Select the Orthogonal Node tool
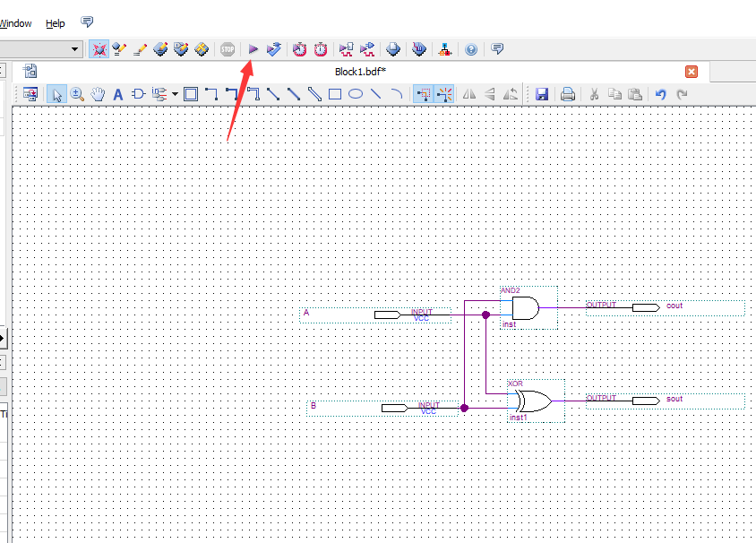 [x=211, y=94]
